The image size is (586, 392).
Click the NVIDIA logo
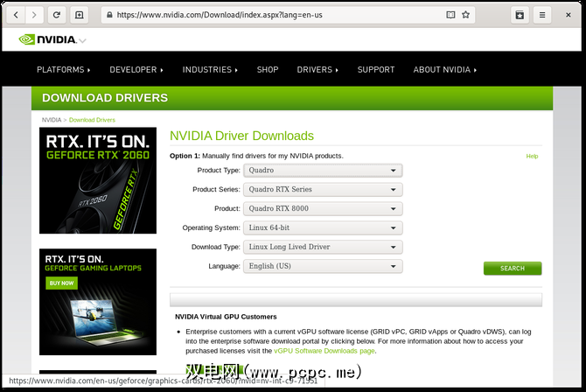click(47, 39)
